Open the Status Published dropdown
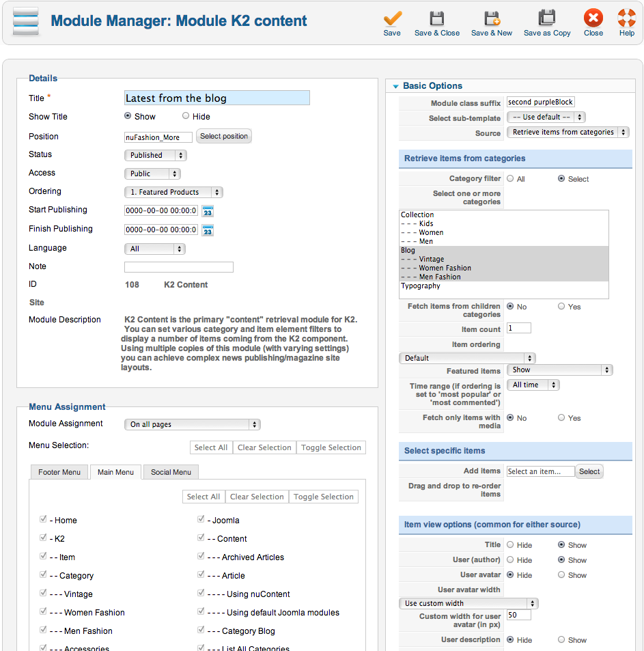This screenshot has width=644, height=651. pyautogui.click(x=156, y=155)
